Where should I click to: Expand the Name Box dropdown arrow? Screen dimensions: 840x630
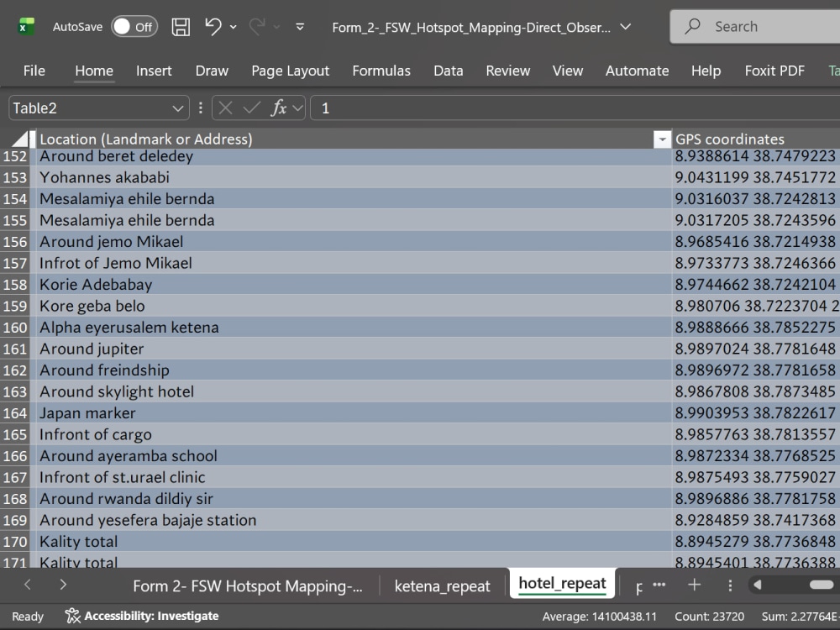178,108
